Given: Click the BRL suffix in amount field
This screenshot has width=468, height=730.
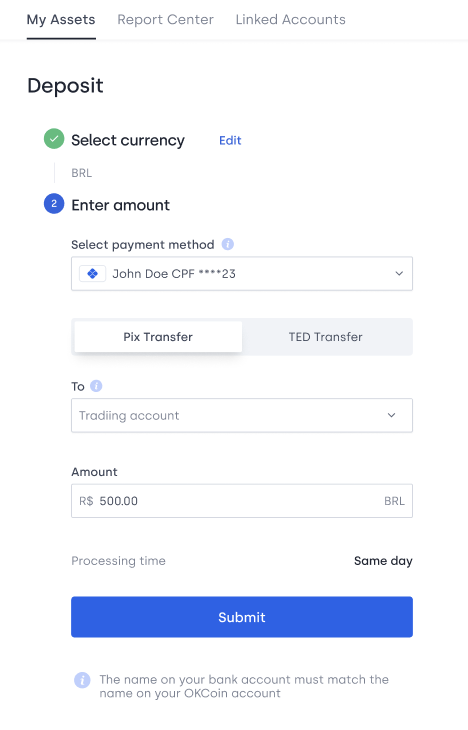Looking at the screenshot, I should 394,501.
